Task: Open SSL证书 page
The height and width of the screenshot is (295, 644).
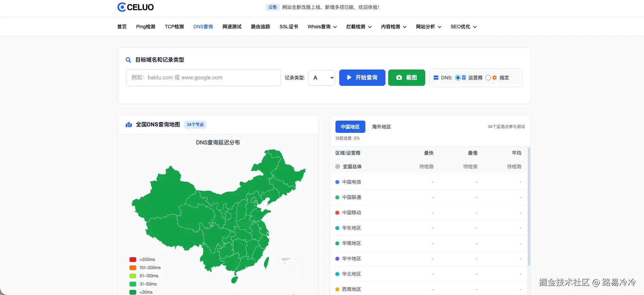Action: click(289, 27)
